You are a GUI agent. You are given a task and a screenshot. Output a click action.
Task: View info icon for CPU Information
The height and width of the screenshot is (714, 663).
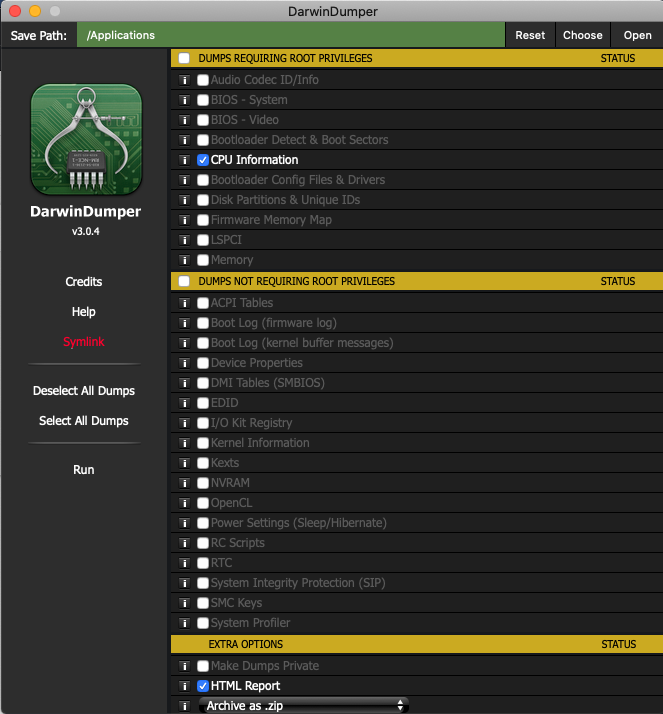pos(184,160)
